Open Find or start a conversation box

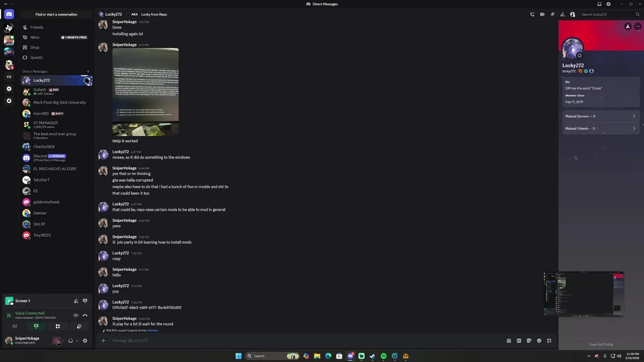pos(56,15)
